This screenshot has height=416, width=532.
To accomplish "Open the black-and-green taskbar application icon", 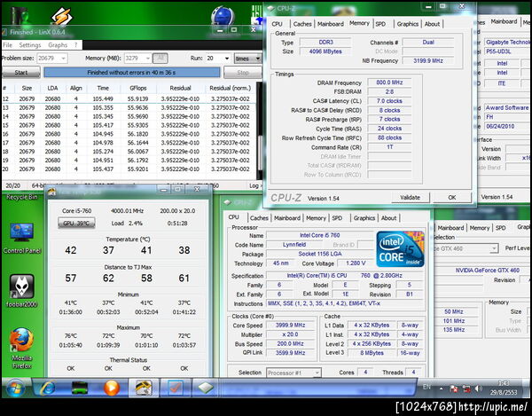I will pos(80,388).
